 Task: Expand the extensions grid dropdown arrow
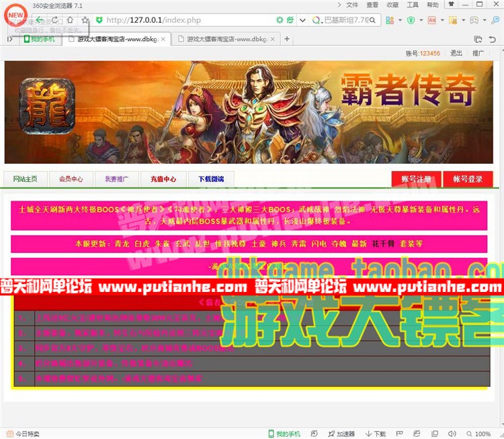(401, 20)
